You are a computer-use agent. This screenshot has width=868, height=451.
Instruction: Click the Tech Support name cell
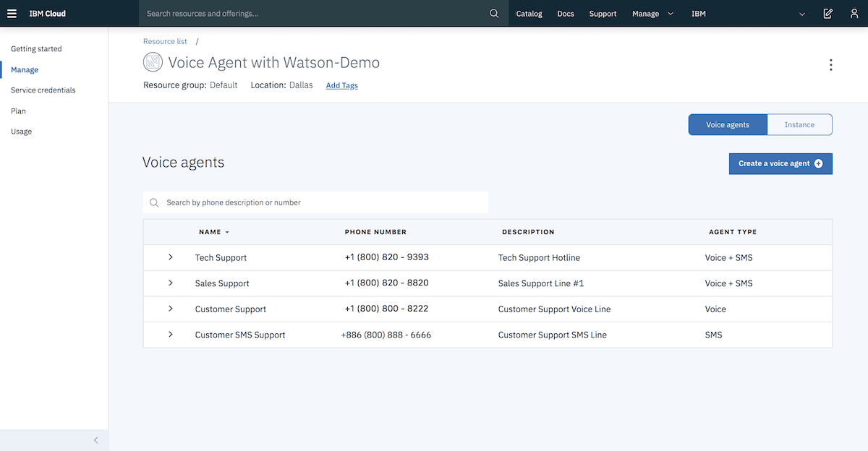click(221, 258)
